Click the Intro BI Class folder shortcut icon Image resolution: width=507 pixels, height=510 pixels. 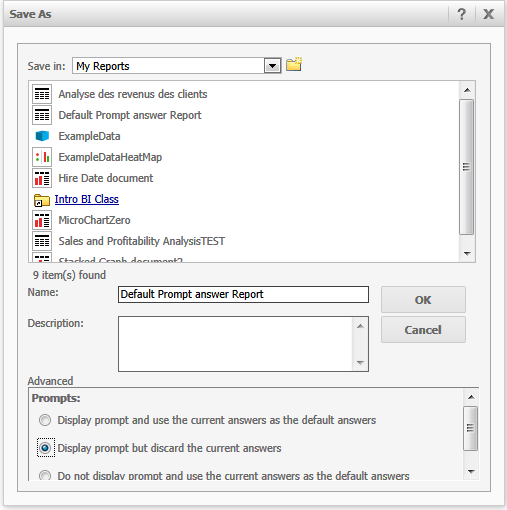pos(42,200)
